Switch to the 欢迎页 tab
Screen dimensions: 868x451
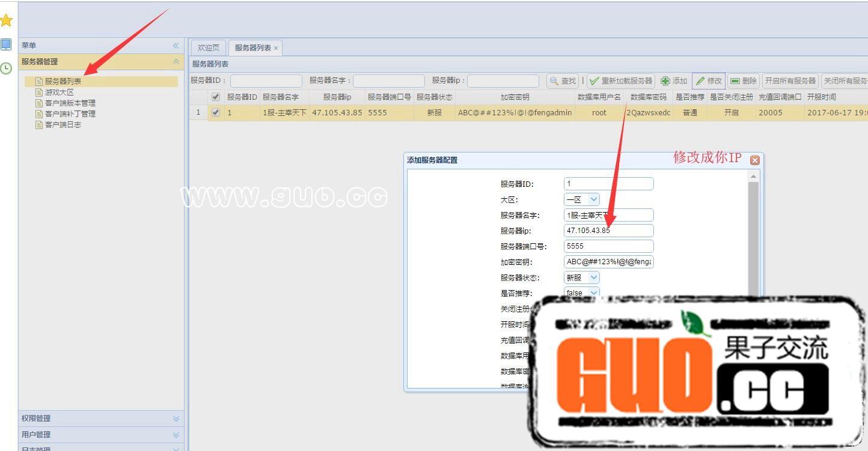click(x=209, y=48)
